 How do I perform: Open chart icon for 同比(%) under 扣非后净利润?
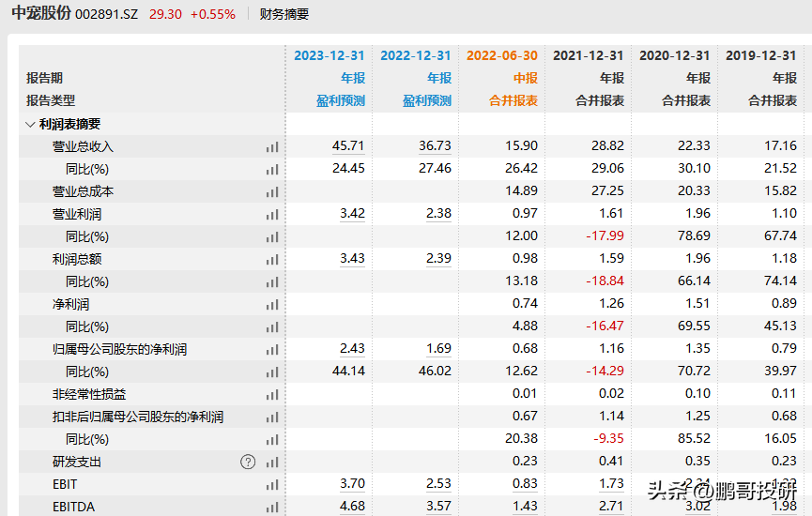pos(272,439)
